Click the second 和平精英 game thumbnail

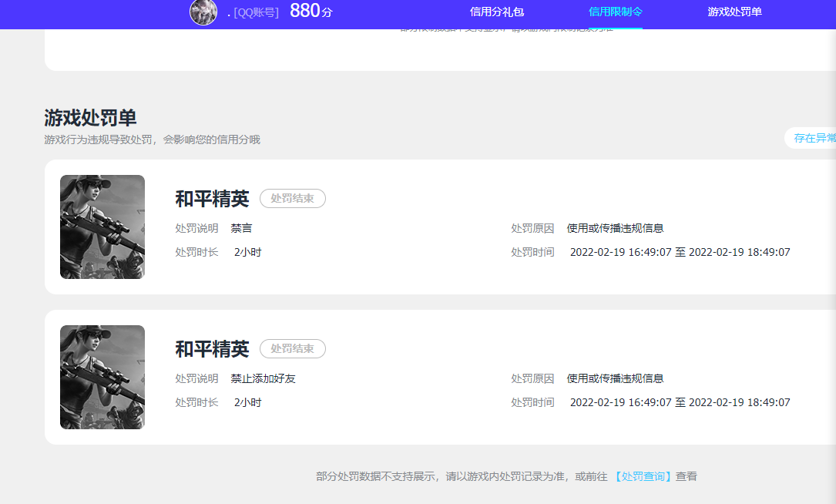coord(102,377)
